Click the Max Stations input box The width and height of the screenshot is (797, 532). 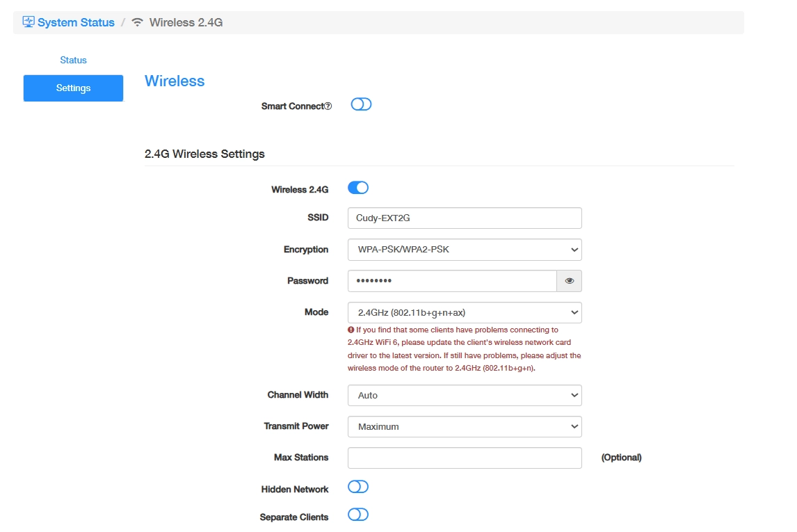coord(465,458)
